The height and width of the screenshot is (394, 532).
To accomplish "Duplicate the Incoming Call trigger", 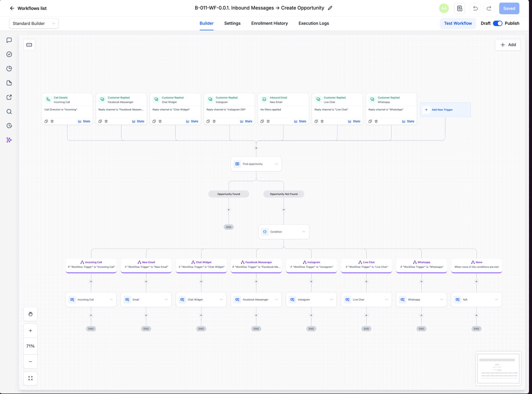I will click(x=46, y=121).
